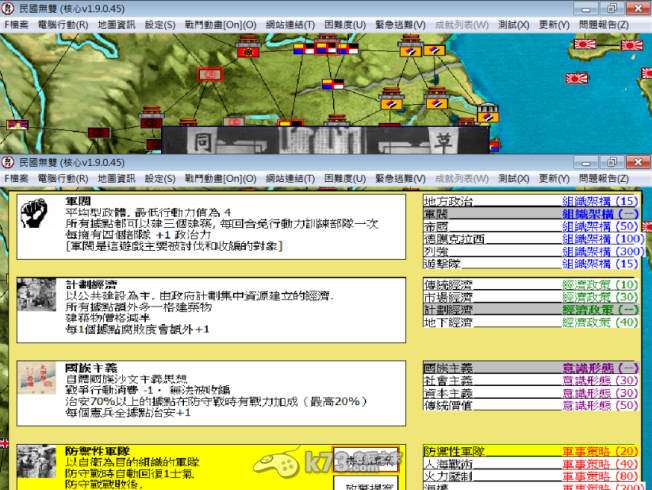This screenshot has height=490, width=652.
Task: Select the red flag with yellow emblem under the pagoda
Action: 248,52
